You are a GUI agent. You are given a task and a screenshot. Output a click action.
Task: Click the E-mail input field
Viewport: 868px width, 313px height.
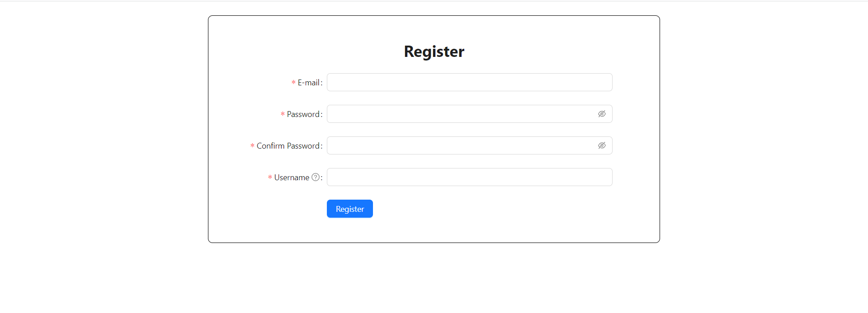[469, 82]
